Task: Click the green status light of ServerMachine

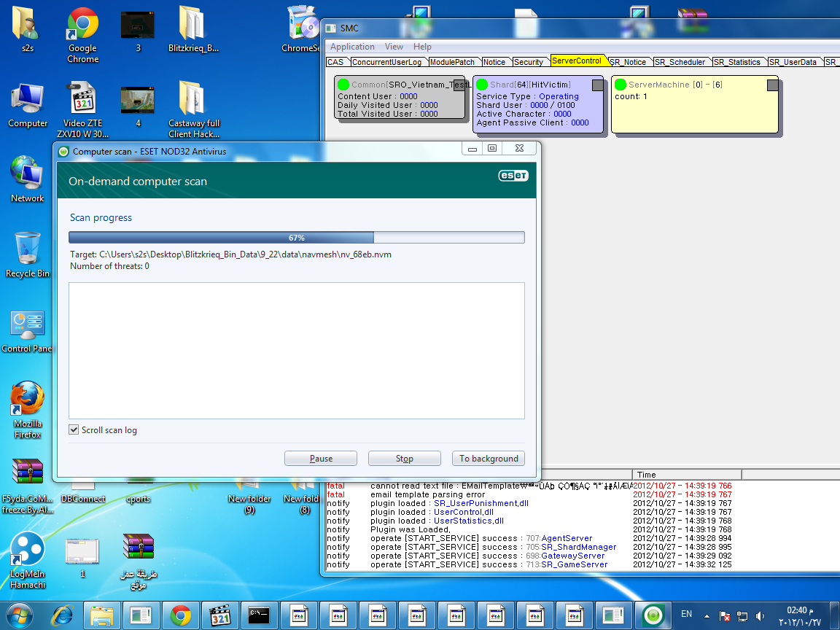Action: point(621,84)
